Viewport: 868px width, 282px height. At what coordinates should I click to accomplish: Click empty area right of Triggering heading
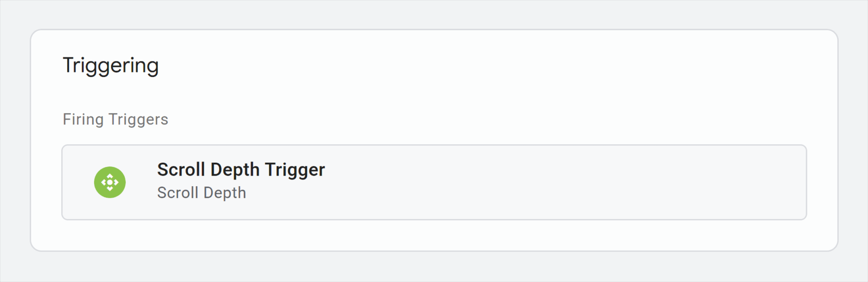(466, 66)
